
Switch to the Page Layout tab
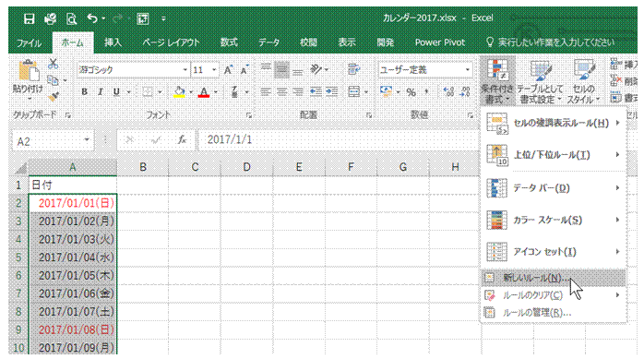pyautogui.click(x=171, y=42)
